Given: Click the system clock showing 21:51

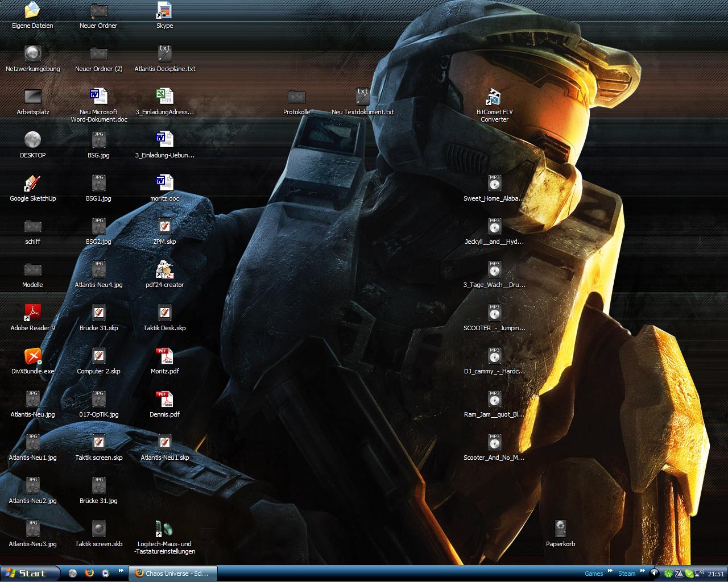Looking at the screenshot, I should coord(715,574).
